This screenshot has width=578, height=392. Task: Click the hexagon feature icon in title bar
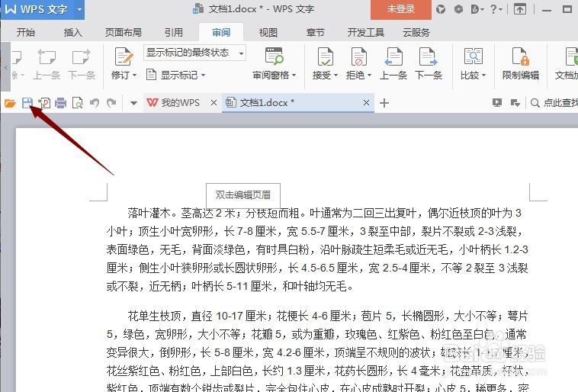tap(458, 9)
